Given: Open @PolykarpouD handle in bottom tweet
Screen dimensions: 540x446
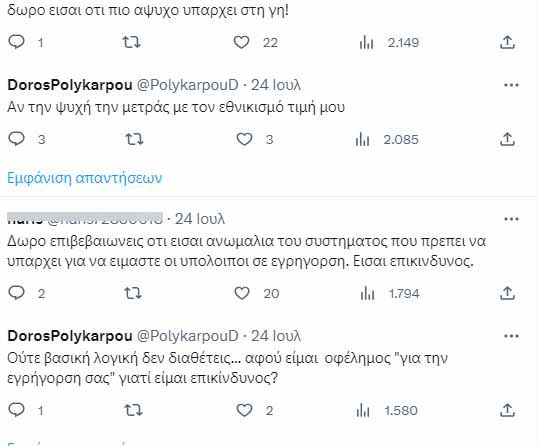Looking at the screenshot, I should coord(188,336).
